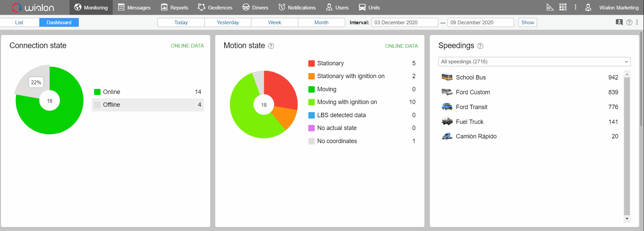Screen dimensions: 644x231
Task: Click the Camión Rápido truck icon
Action: [x=447, y=136]
